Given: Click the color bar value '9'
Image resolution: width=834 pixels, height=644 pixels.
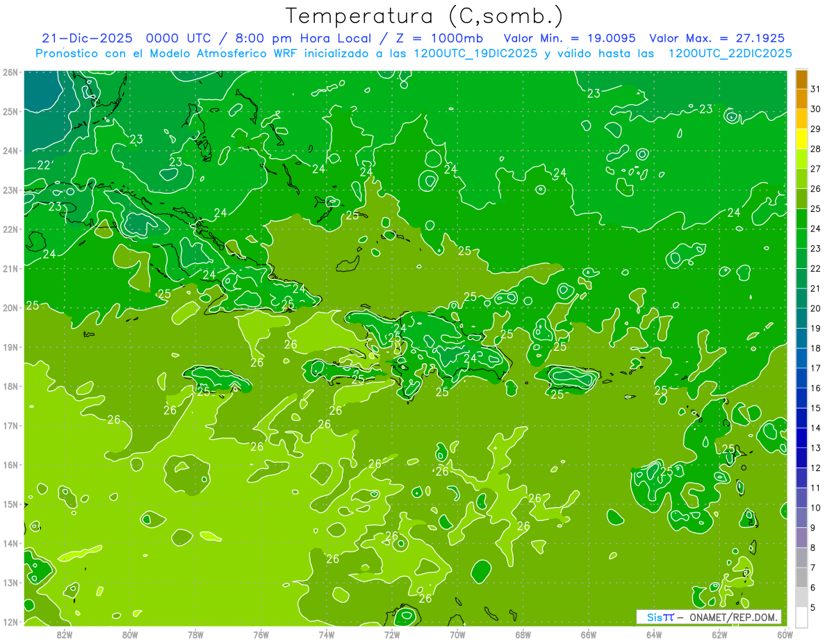Looking at the screenshot, I should tap(813, 528).
